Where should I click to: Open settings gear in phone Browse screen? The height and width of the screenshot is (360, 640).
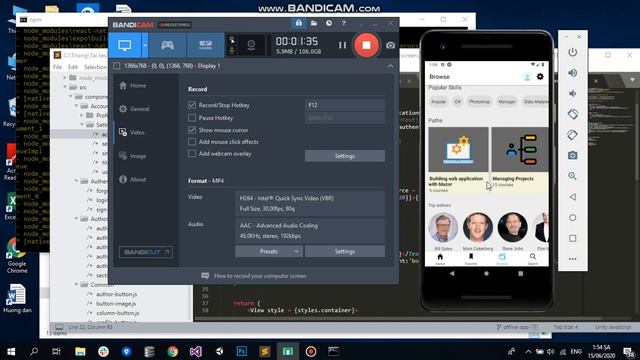pyautogui.click(x=540, y=76)
